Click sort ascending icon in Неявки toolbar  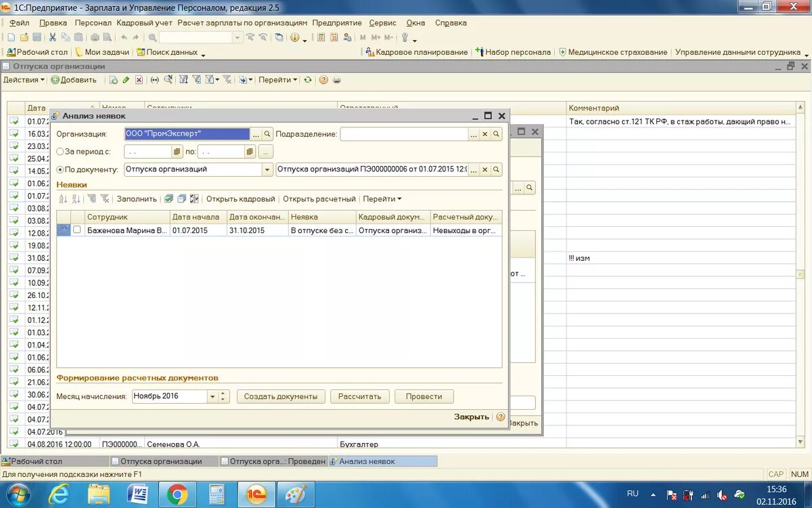point(64,199)
